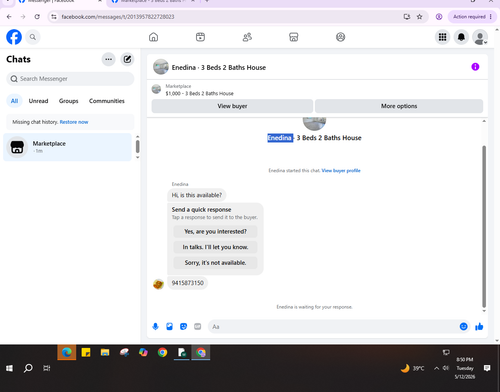Click the volume speaker tray icon
The width and height of the screenshot is (500, 392).
(x=446, y=368)
